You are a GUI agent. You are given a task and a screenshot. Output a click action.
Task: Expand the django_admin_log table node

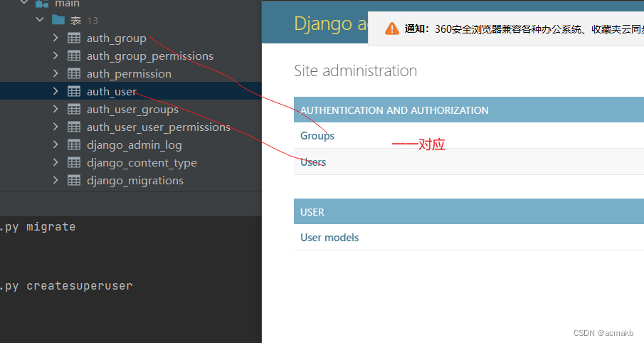pyautogui.click(x=56, y=144)
